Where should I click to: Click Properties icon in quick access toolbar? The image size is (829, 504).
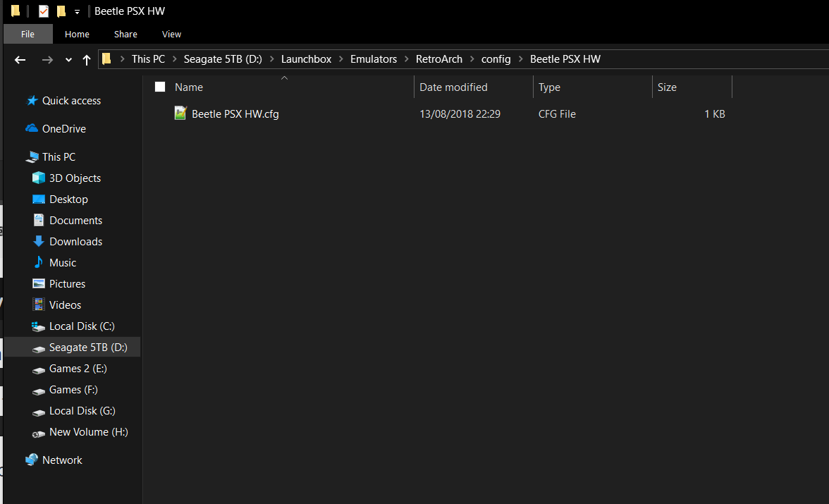(44, 11)
